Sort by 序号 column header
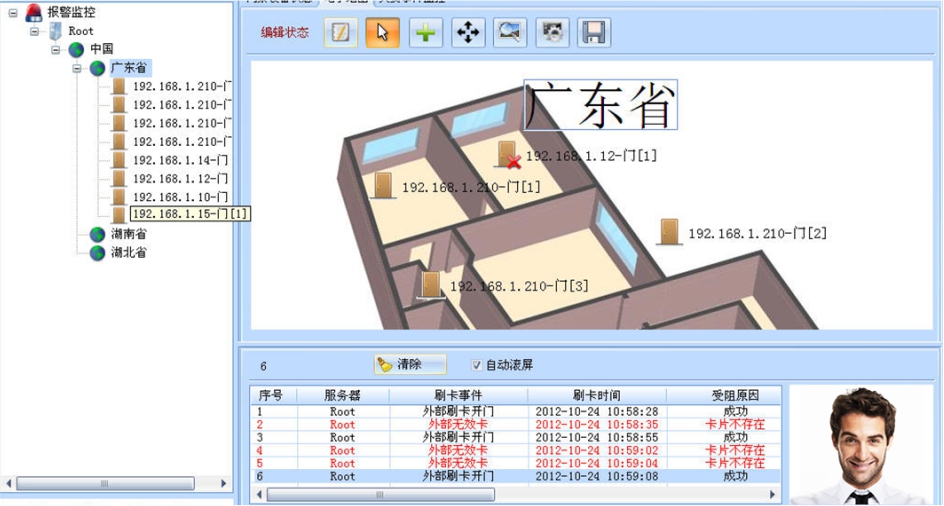This screenshot has width=944, height=506. [274, 396]
